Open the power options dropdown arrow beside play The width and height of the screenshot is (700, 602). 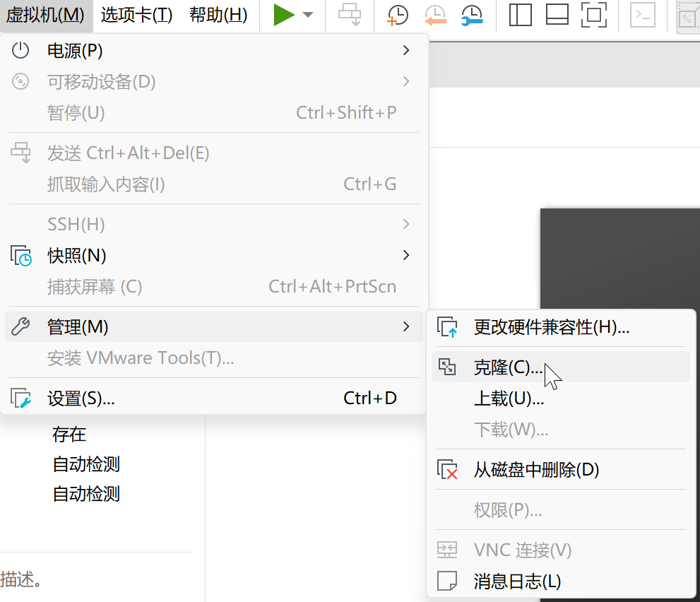click(x=307, y=15)
